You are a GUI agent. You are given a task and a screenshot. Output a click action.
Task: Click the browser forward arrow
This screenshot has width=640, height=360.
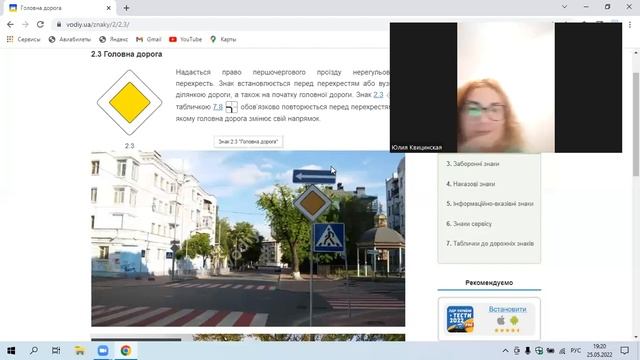25,24
